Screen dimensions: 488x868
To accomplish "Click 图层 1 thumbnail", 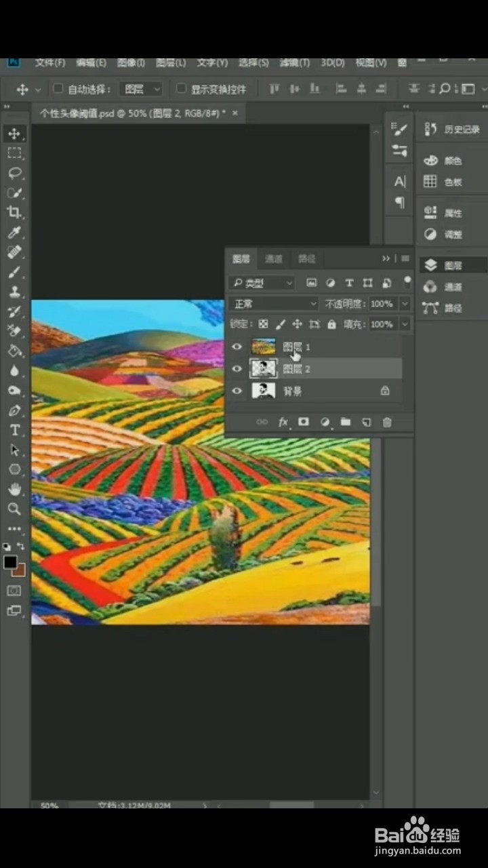I will tap(264, 347).
